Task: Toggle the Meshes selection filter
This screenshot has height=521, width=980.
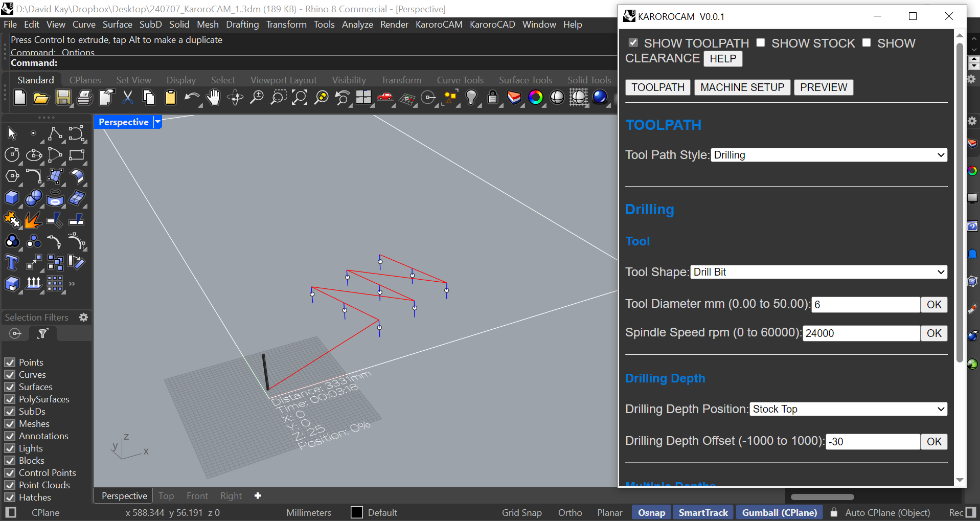Action: pyautogui.click(x=10, y=423)
